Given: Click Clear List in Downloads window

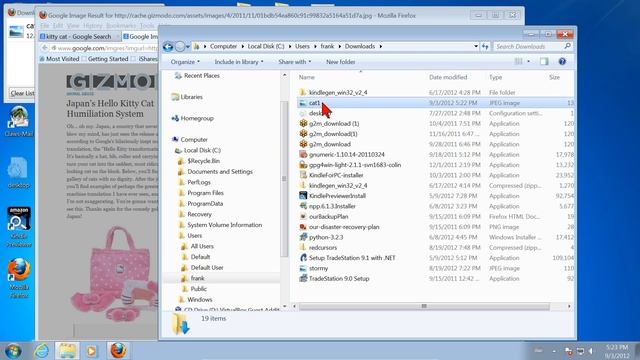Looking at the screenshot, I should [x=22, y=93].
